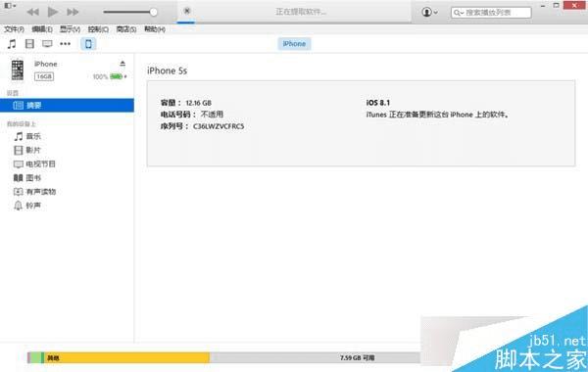The width and height of the screenshot is (588, 372).
Task: Switch to the TV shows library icon
Action: click(47, 44)
